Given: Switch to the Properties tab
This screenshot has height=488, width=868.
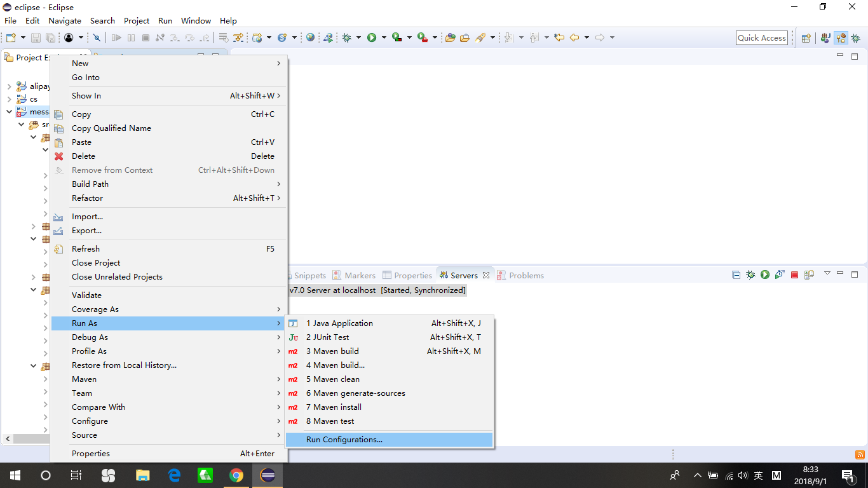Looking at the screenshot, I should point(407,275).
